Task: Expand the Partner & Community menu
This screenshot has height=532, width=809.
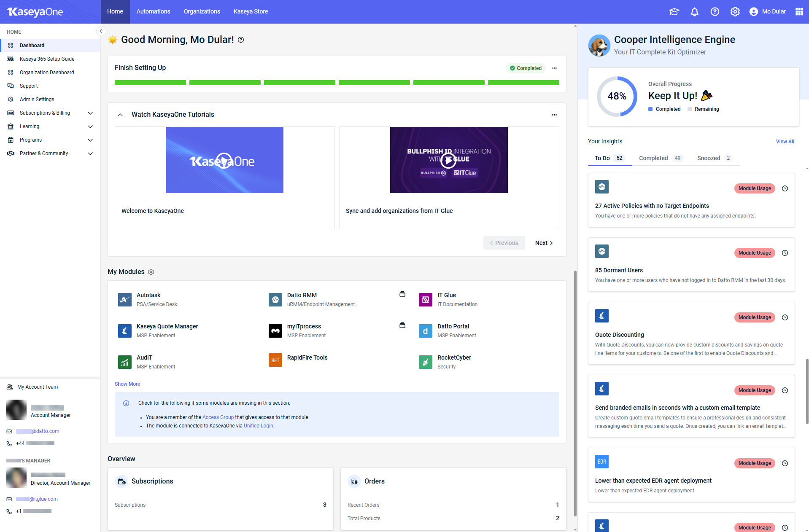Action: [x=90, y=153]
